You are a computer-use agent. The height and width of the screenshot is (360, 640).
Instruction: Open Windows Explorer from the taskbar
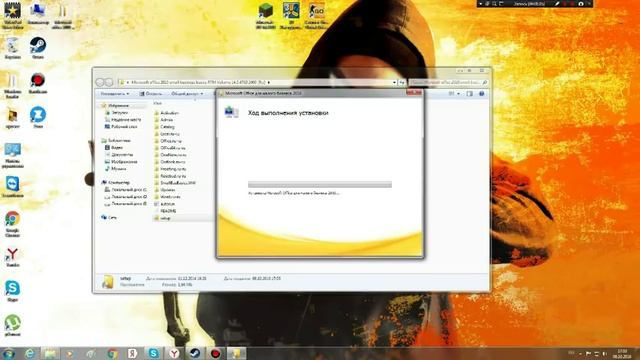[50, 353]
